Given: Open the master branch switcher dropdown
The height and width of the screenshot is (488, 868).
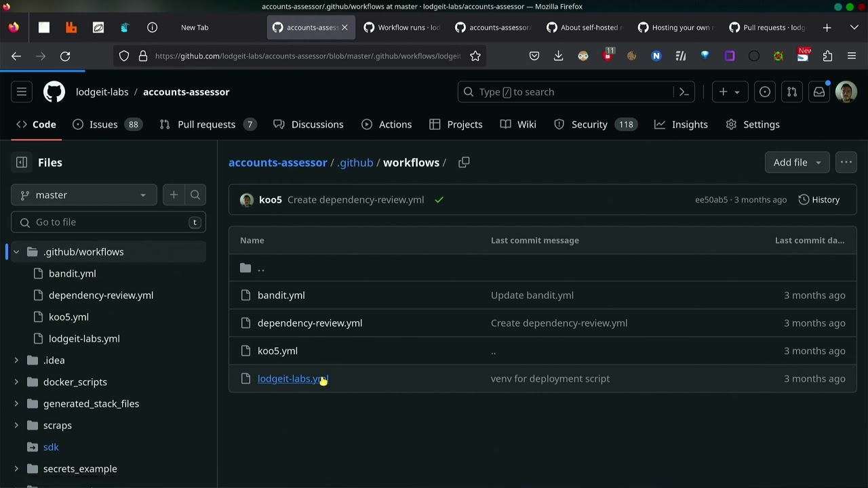Looking at the screenshot, I should point(84,195).
